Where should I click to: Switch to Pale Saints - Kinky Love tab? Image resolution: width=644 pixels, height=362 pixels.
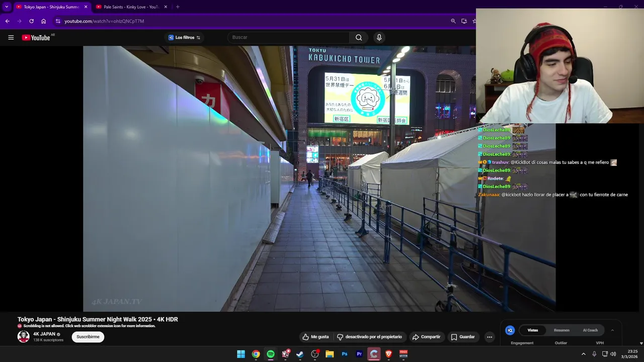(x=131, y=7)
